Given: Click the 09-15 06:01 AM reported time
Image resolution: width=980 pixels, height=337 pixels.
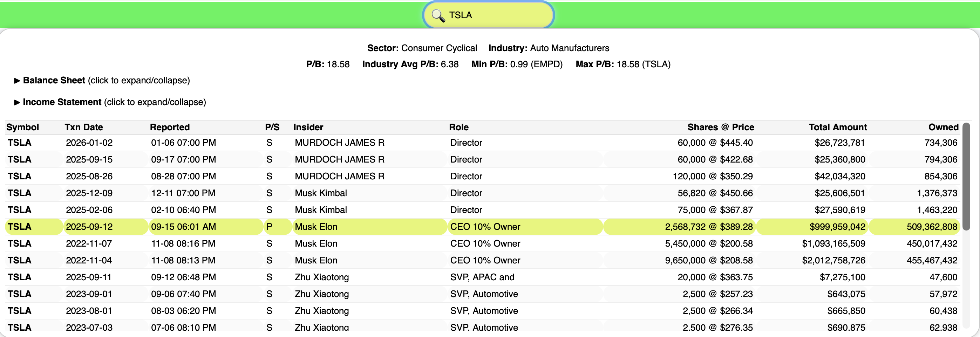Looking at the screenshot, I should pyautogui.click(x=183, y=227).
